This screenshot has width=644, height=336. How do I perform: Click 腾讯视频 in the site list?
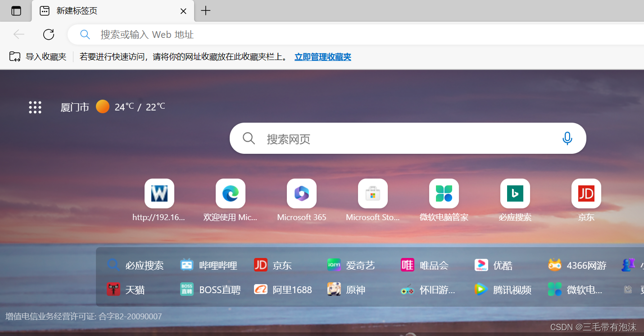[503, 290]
